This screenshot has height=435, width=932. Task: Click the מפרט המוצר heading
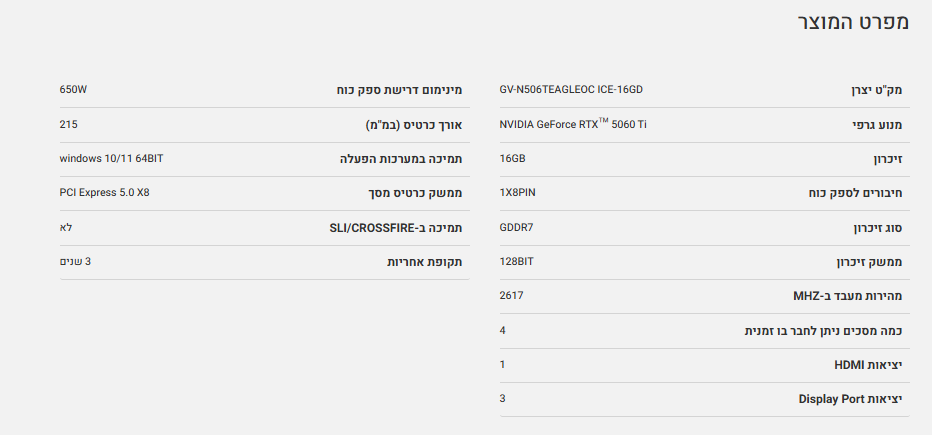[x=852, y=23]
